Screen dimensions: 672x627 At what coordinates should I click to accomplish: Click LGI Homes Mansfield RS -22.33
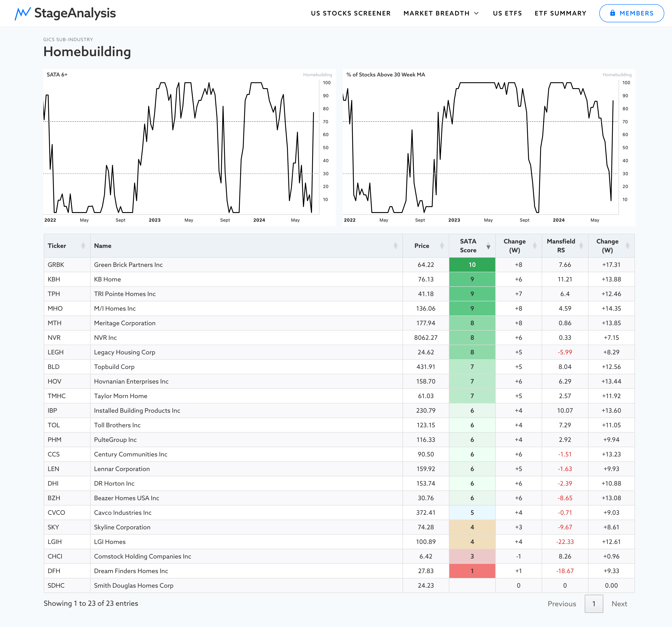(x=564, y=542)
